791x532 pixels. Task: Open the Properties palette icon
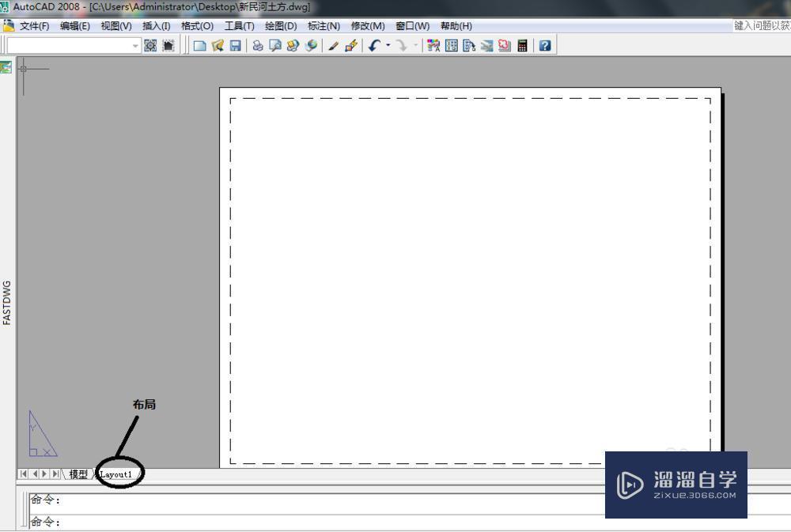coord(433,46)
